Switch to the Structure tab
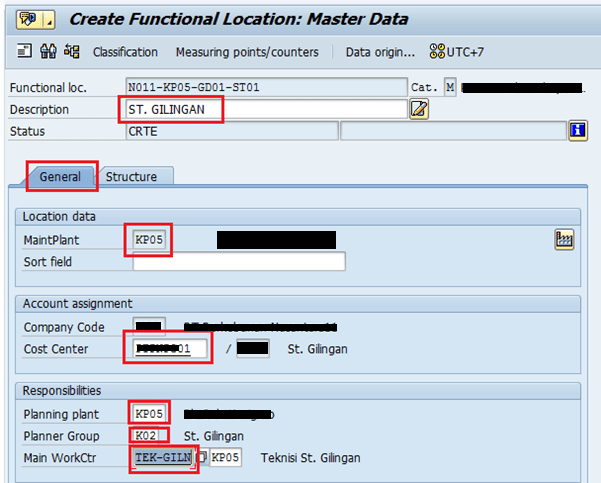 (132, 177)
